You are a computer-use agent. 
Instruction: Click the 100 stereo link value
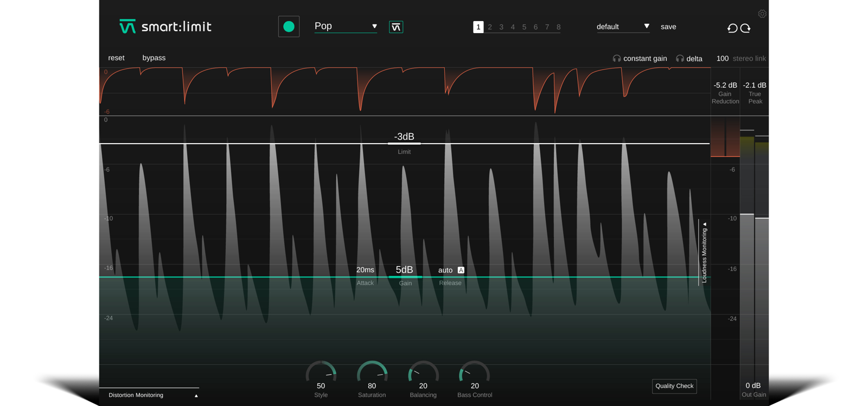point(723,59)
